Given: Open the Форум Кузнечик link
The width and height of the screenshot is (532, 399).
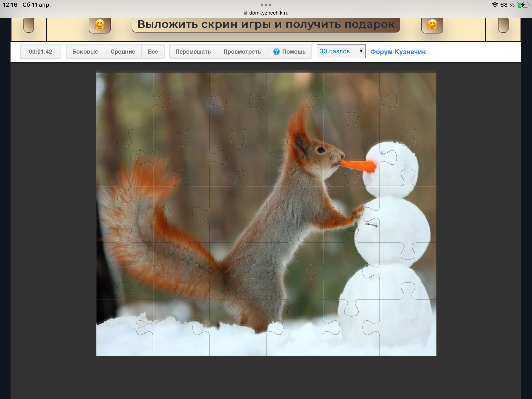Looking at the screenshot, I should [x=398, y=52].
